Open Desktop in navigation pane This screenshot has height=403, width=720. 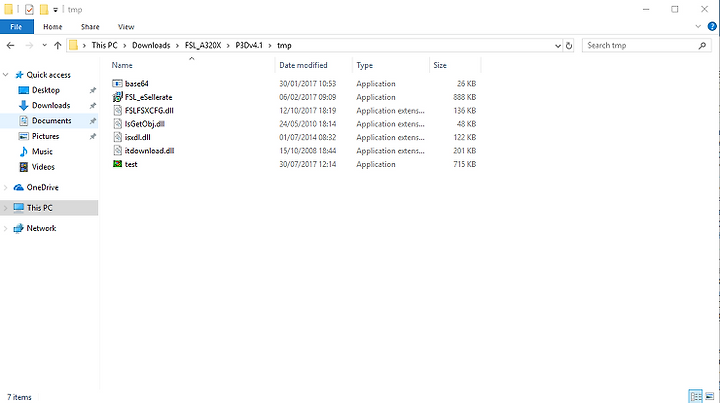click(45, 90)
